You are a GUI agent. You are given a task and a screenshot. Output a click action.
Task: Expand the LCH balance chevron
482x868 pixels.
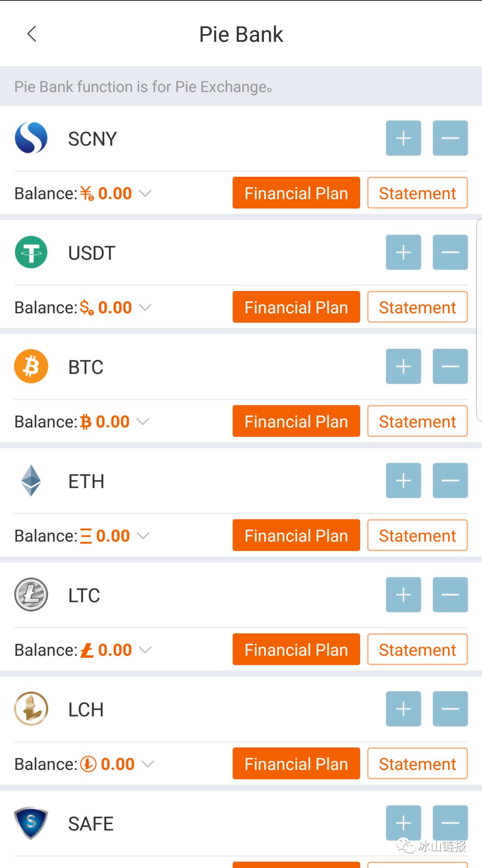pos(148,764)
